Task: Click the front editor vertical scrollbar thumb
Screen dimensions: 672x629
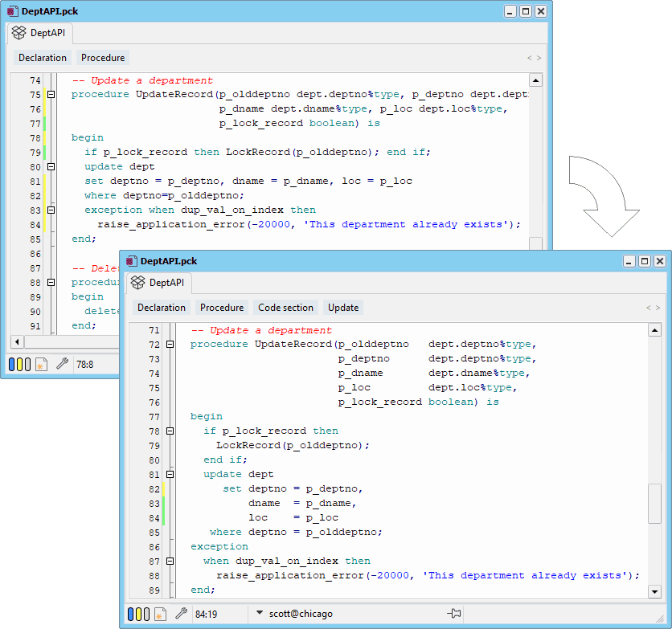Action: [654, 504]
